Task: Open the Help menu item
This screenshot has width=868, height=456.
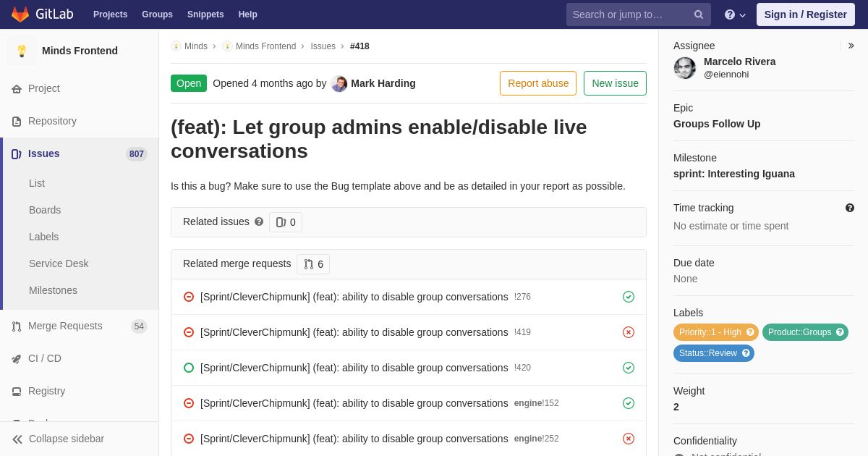Action: click(248, 14)
